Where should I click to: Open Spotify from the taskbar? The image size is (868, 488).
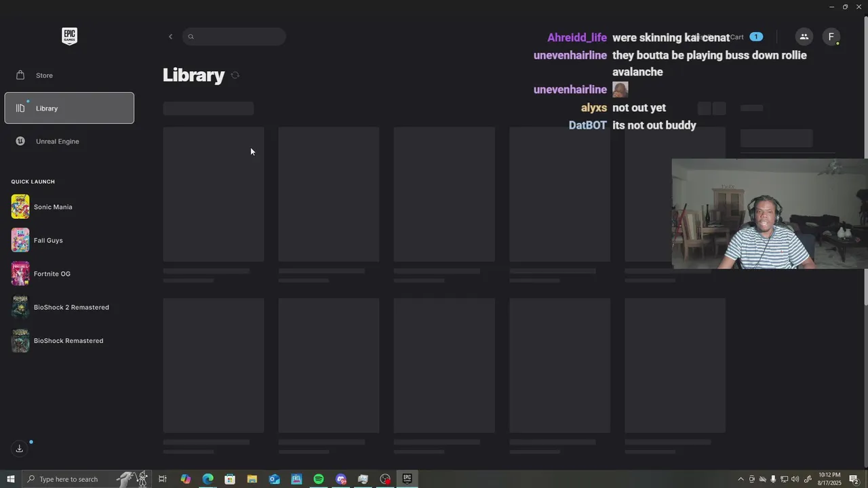pyautogui.click(x=319, y=479)
